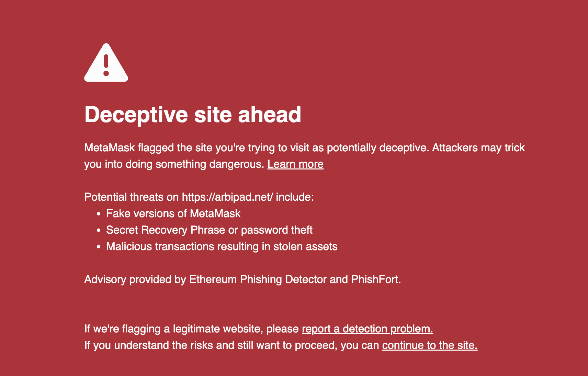Viewport: 588px width, 376px height.
Task: Click the Deceptive site ahead heading
Action: [x=193, y=115]
